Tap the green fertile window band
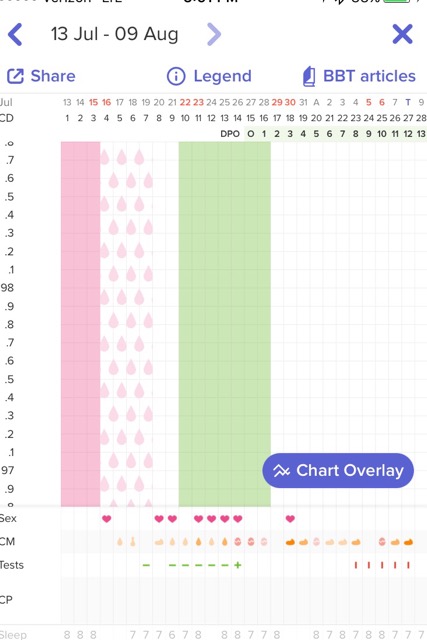This screenshot has width=427, height=640. 225,324
